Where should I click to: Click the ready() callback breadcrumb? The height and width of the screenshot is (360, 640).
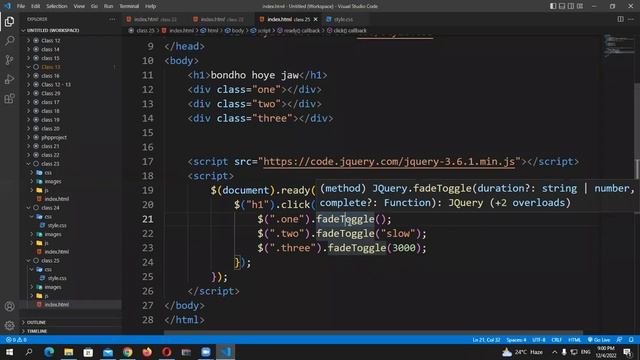coord(302,31)
